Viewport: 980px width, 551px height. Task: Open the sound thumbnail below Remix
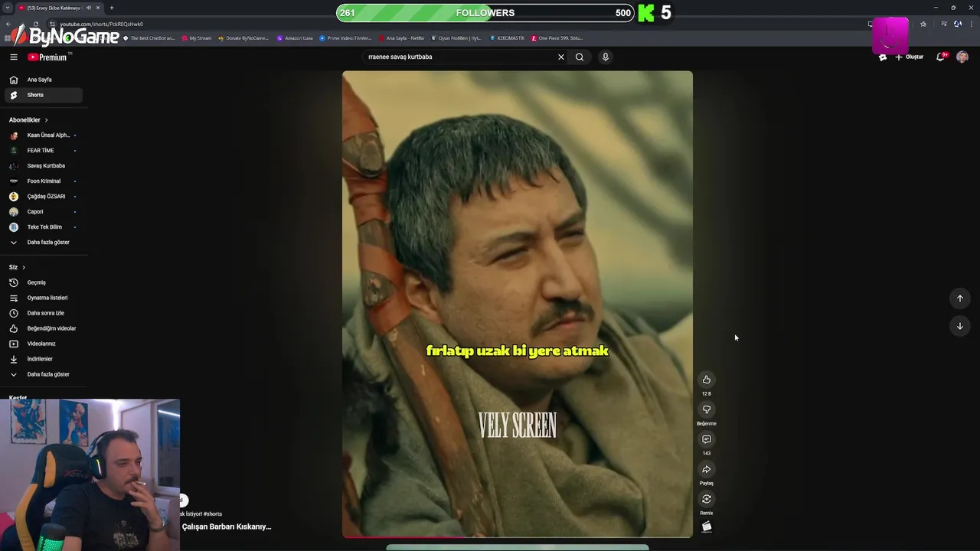coord(707,527)
